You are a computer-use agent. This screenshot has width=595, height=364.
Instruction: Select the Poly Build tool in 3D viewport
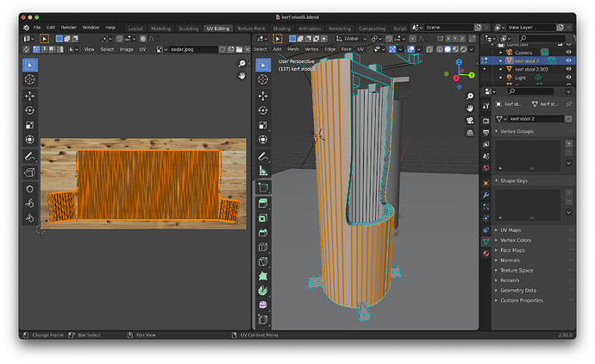tap(263, 276)
